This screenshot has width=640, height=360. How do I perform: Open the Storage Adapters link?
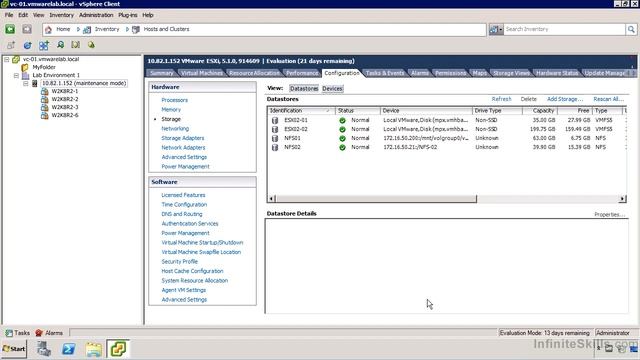coord(182,138)
